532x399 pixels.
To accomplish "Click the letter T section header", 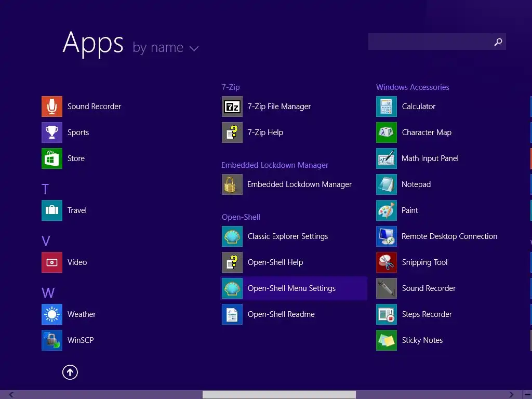I will click(45, 189).
